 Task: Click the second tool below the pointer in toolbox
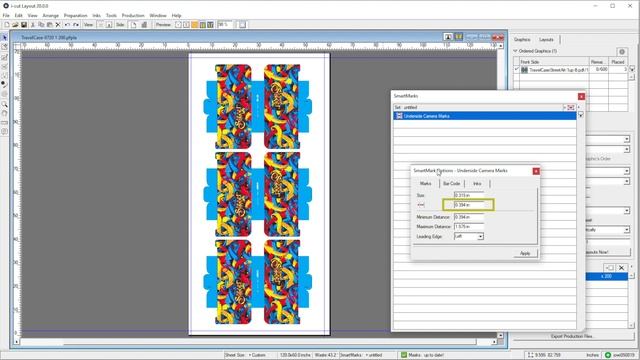pyautogui.click(x=4, y=57)
